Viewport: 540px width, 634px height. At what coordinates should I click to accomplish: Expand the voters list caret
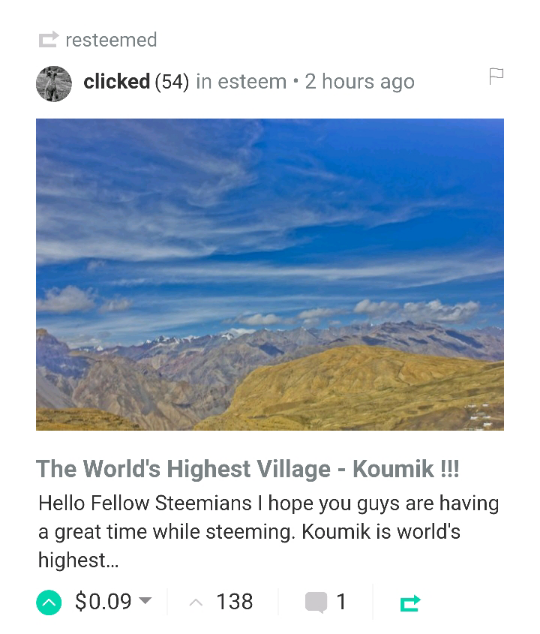(x=196, y=602)
